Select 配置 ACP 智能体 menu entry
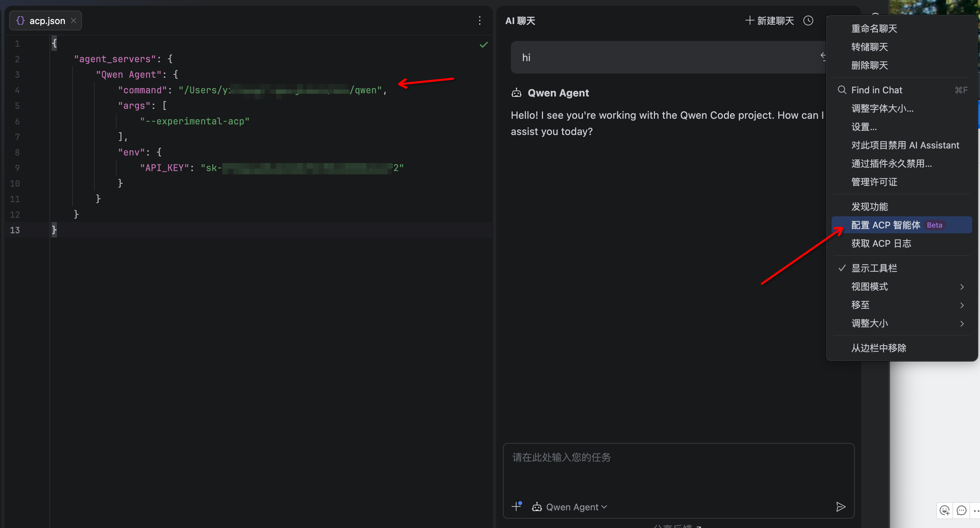Image resolution: width=980 pixels, height=528 pixels. (x=885, y=225)
